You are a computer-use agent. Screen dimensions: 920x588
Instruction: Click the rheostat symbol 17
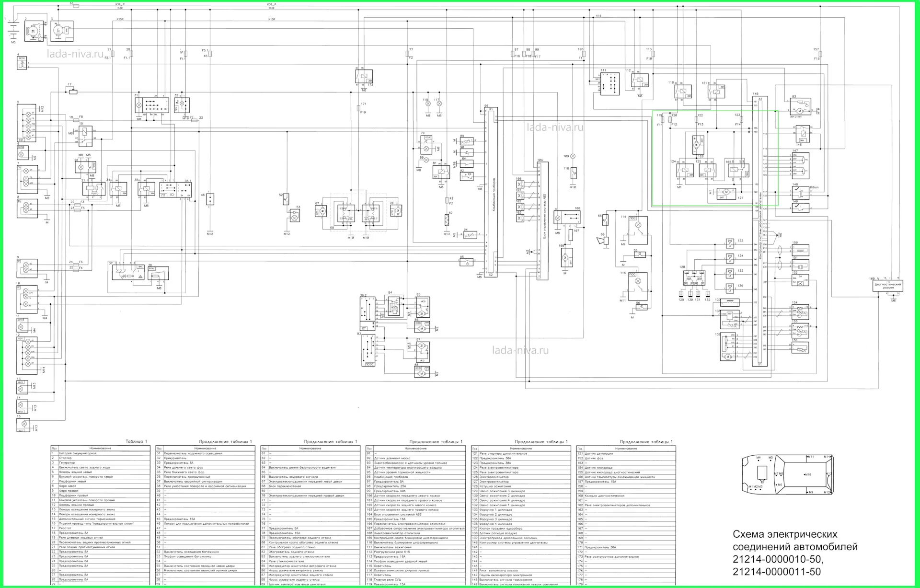(72, 91)
